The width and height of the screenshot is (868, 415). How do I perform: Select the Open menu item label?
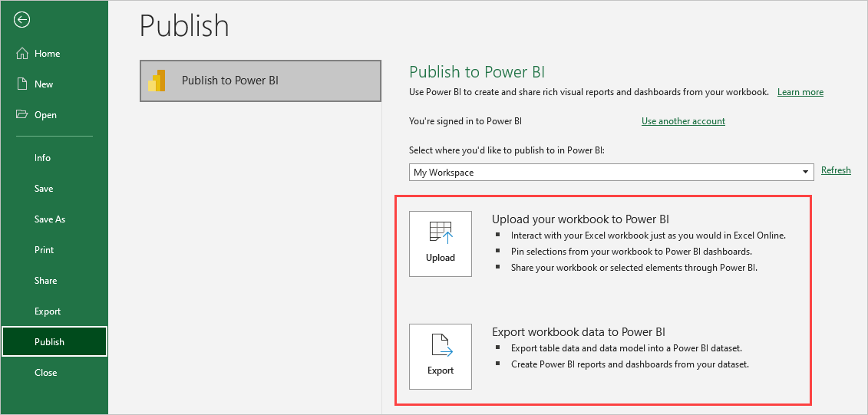pos(45,115)
